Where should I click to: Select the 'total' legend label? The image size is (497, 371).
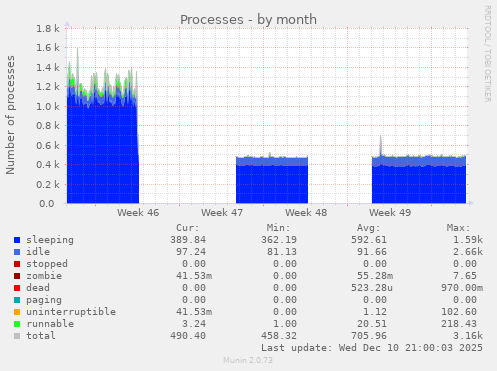tap(41, 336)
